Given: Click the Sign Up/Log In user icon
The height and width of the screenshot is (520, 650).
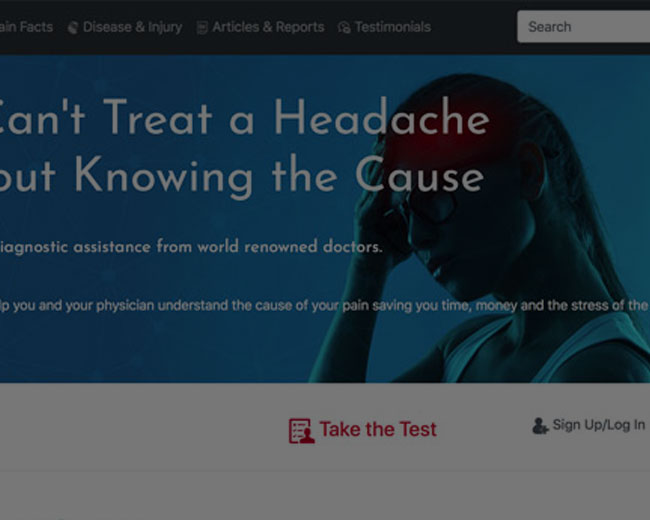Looking at the screenshot, I should click(540, 425).
